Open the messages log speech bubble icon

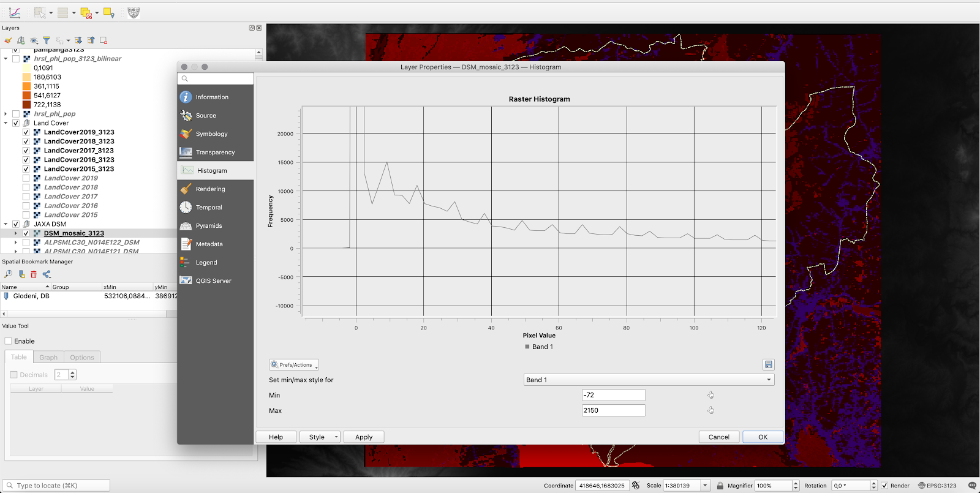972,486
